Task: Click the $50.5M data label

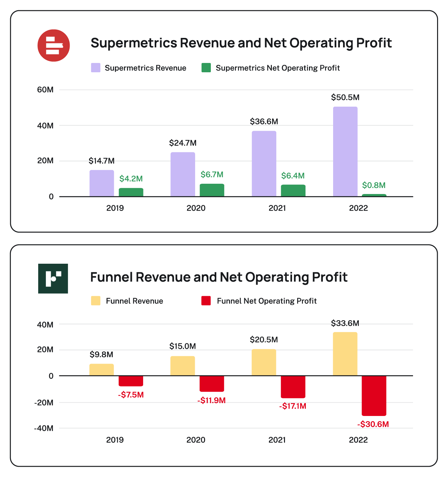Action: pos(345,97)
